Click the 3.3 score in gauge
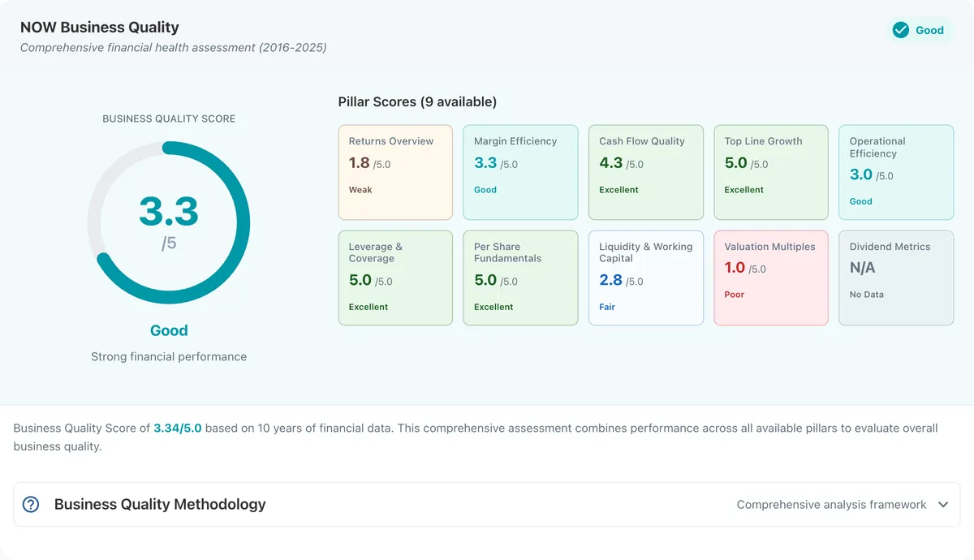Image resolution: width=974 pixels, height=560 pixels. point(169,211)
